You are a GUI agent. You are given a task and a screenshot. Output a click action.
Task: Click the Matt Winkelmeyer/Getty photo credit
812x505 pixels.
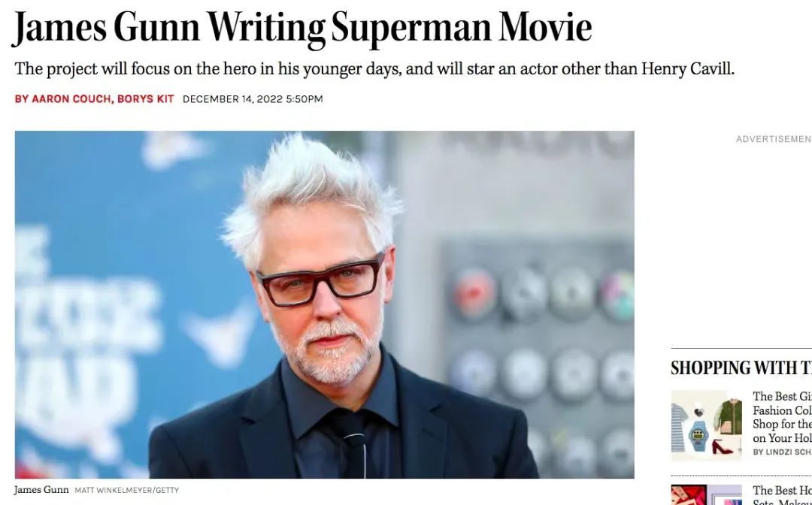coord(127,490)
